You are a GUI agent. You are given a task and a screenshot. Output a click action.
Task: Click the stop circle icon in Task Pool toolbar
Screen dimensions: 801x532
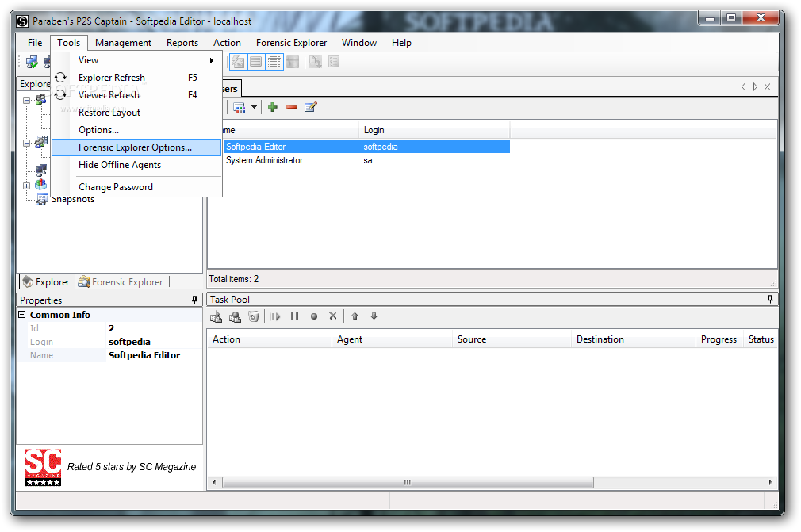coord(314,316)
